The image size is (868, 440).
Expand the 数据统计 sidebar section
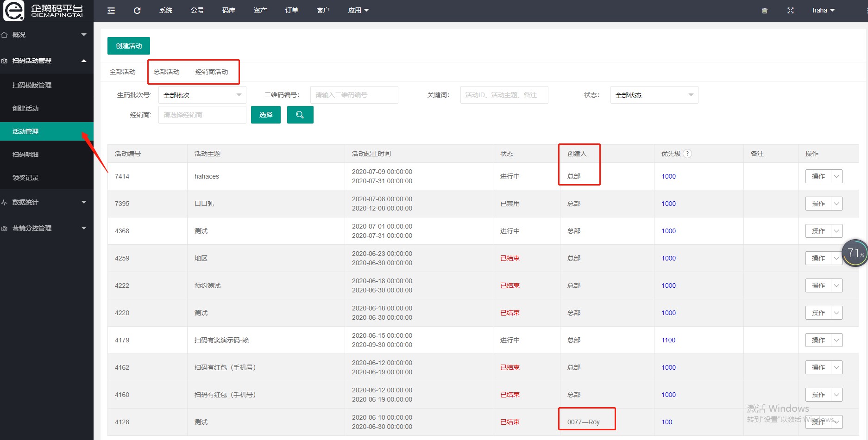[44, 202]
